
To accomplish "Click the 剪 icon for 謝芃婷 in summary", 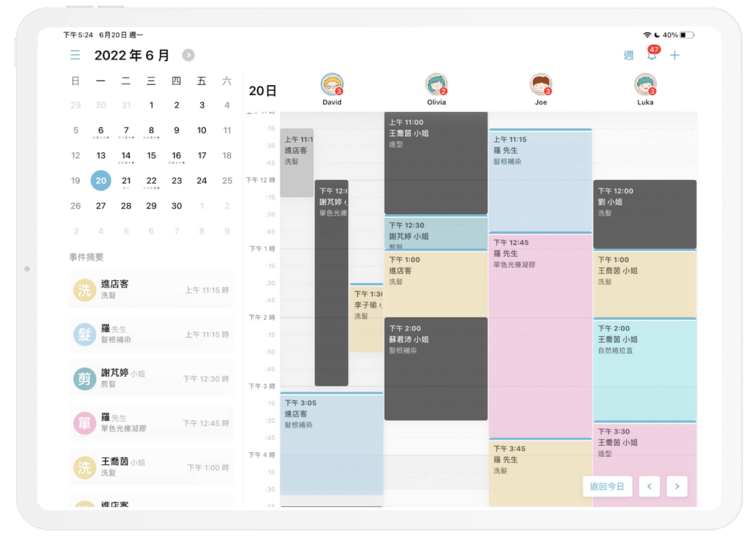I will [84, 379].
